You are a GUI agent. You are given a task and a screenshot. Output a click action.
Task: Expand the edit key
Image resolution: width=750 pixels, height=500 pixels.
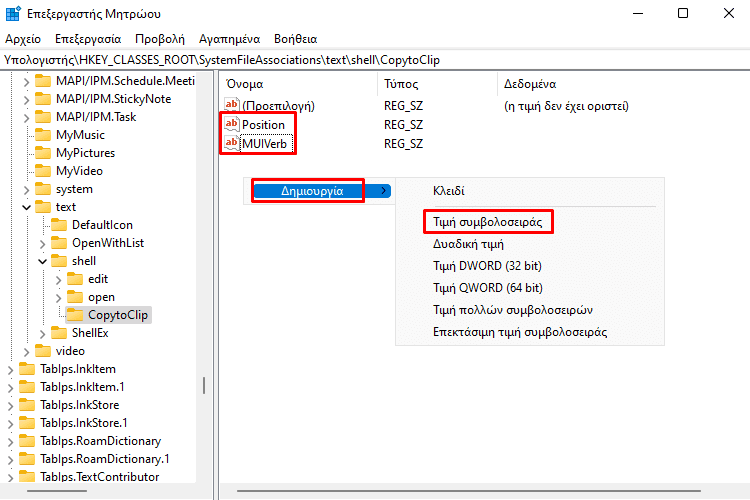pos(58,280)
